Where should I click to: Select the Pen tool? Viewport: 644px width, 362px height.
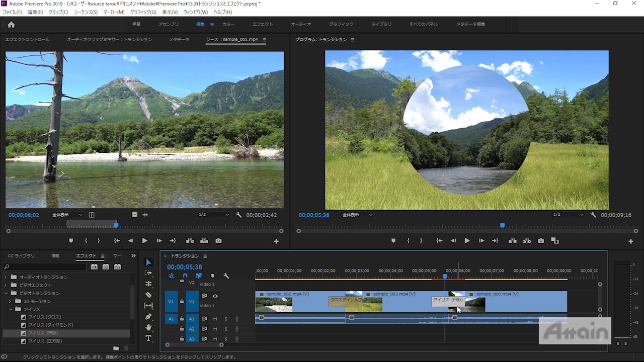pyautogui.click(x=148, y=317)
